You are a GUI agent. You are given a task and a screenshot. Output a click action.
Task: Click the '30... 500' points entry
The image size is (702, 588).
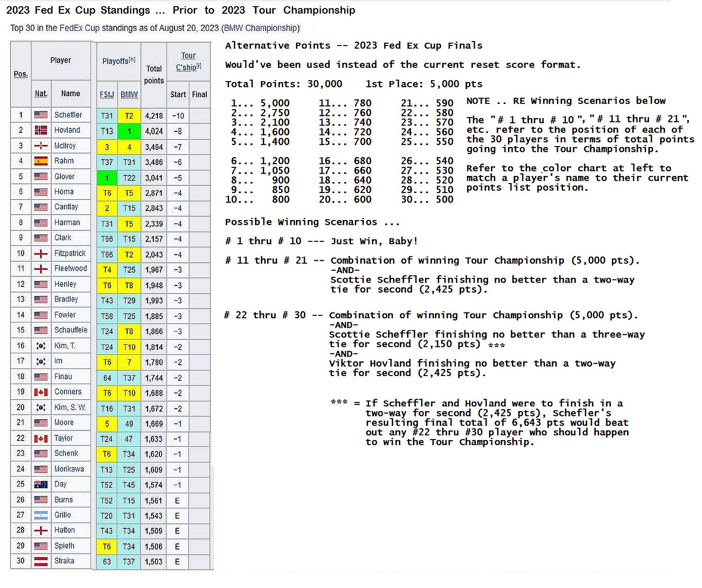[x=427, y=199]
